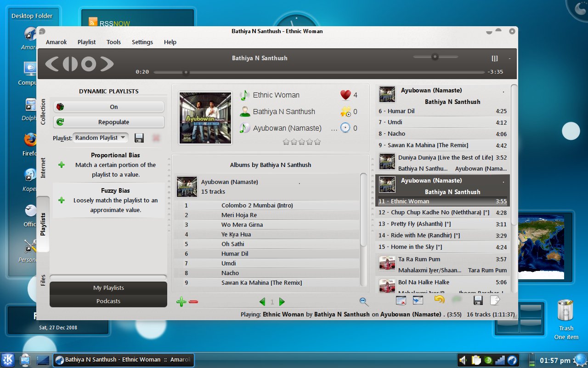588x368 pixels.
Task: Add a Fuzzy Bias with green plus
Action: coord(62,200)
